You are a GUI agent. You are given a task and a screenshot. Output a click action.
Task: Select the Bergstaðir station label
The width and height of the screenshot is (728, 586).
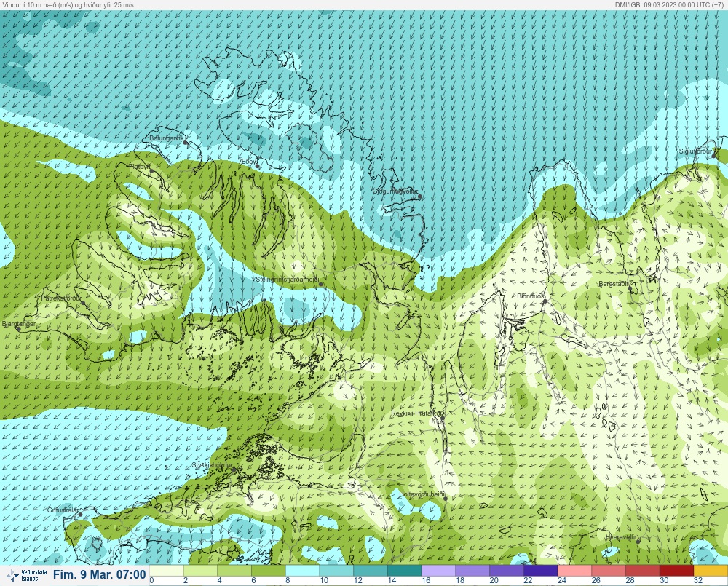pyautogui.click(x=613, y=284)
